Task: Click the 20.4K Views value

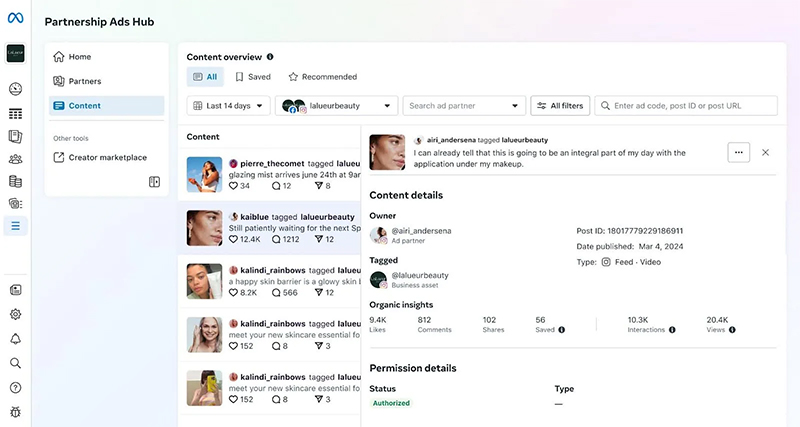Action: pos(717,320)
